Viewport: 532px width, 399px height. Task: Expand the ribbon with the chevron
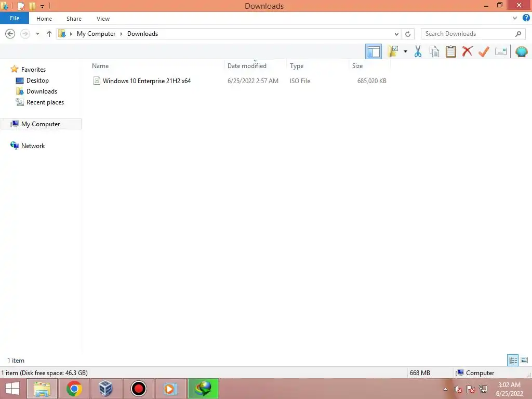tap(515, 18)
